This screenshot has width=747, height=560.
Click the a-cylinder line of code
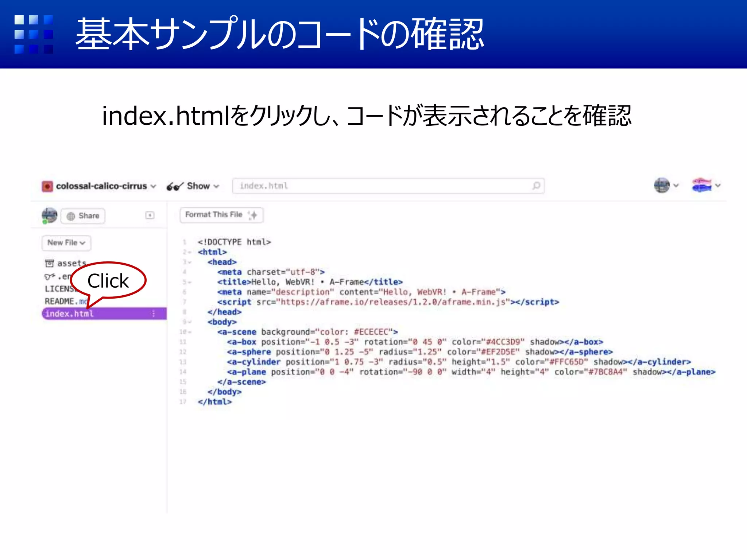point(459,362)
